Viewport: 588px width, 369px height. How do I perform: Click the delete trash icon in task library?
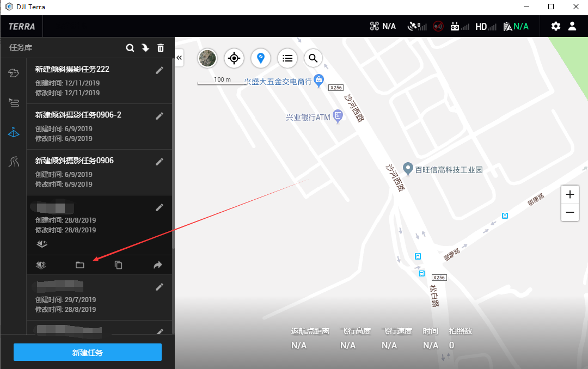[161, 48]
